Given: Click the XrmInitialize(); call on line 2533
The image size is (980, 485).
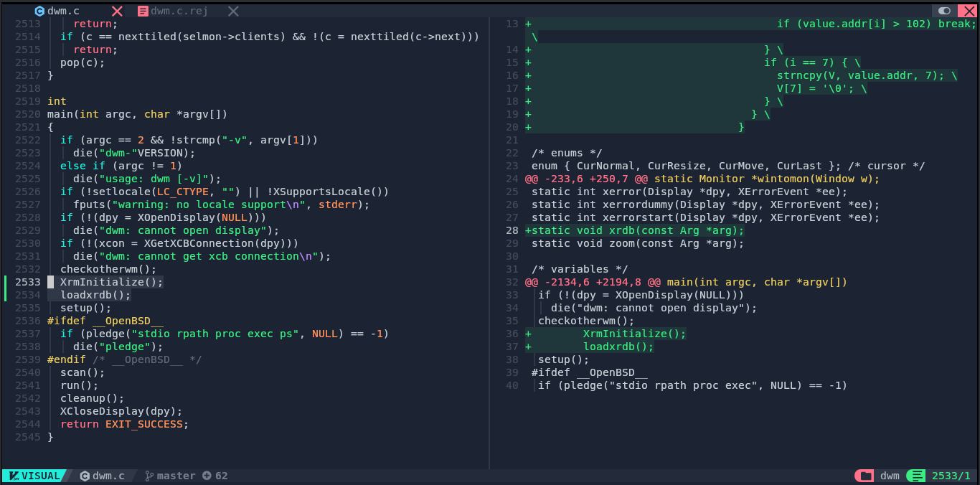Looking at the screenshot, I should (x=112, y=282).
